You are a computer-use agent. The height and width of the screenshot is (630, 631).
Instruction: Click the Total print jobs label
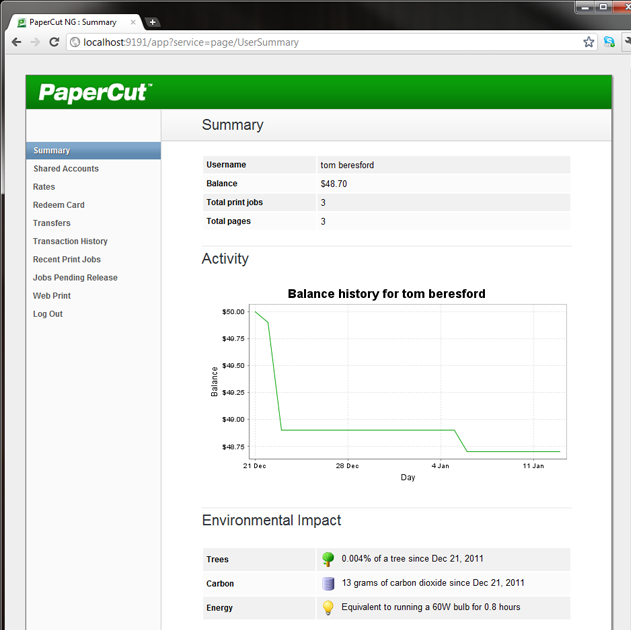[x=235, y=202]
